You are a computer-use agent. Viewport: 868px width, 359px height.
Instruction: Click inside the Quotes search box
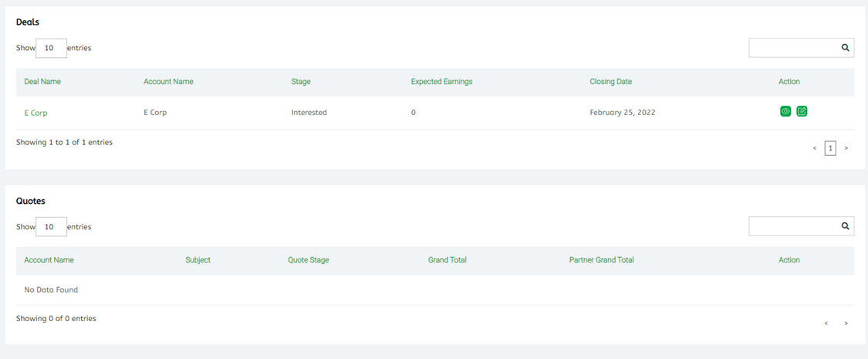click(793, 226)
